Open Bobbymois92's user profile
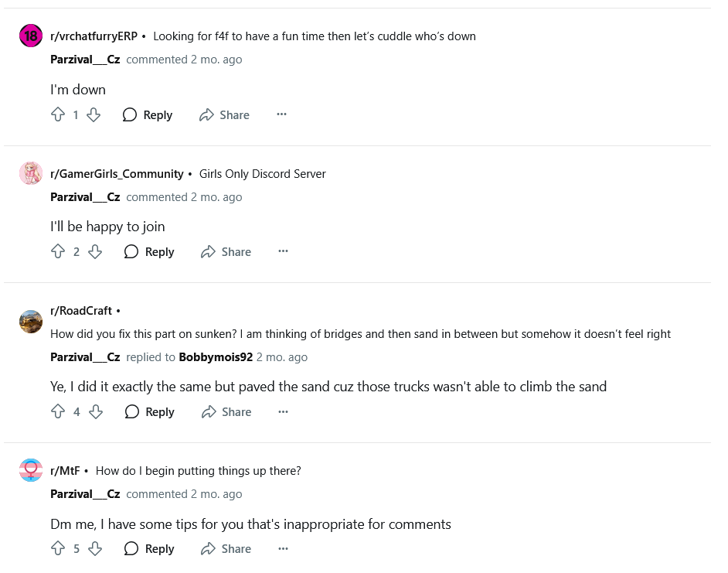The width and height of the screenshot is (728, 573). tap(216, 357)
